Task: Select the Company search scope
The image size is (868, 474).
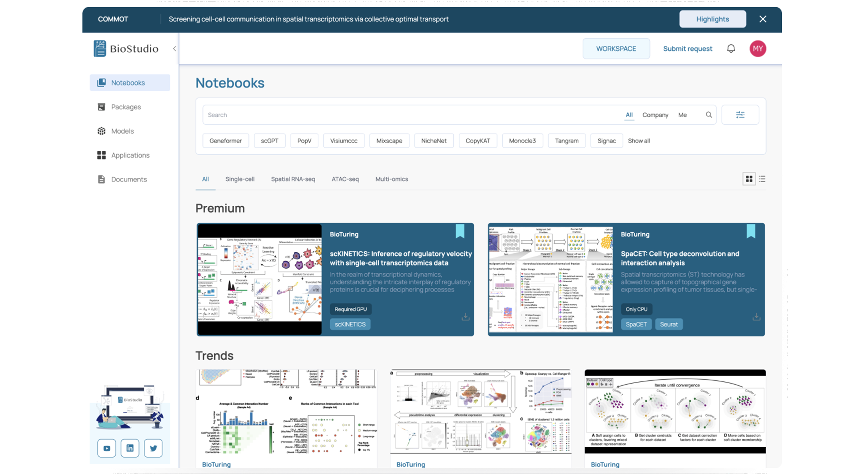Action: 655,115
